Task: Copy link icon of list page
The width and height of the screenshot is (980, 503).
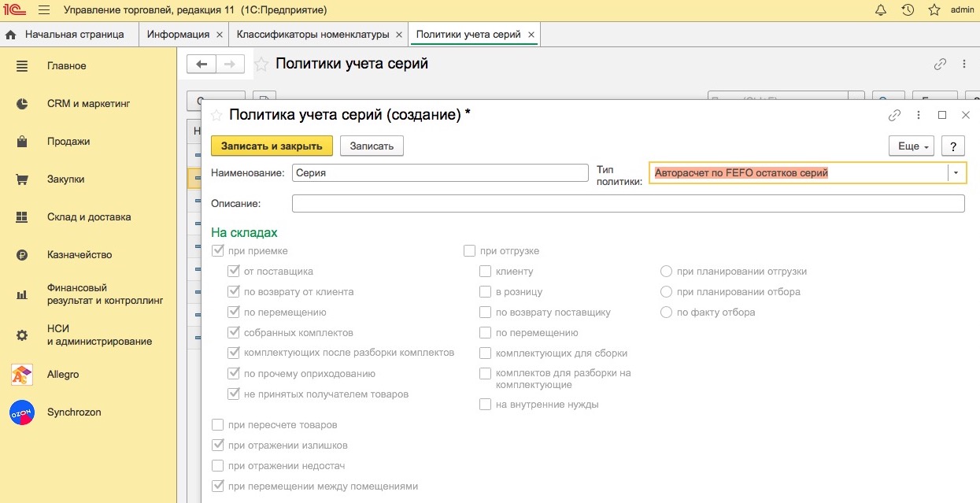Action: tap(940, 65)
